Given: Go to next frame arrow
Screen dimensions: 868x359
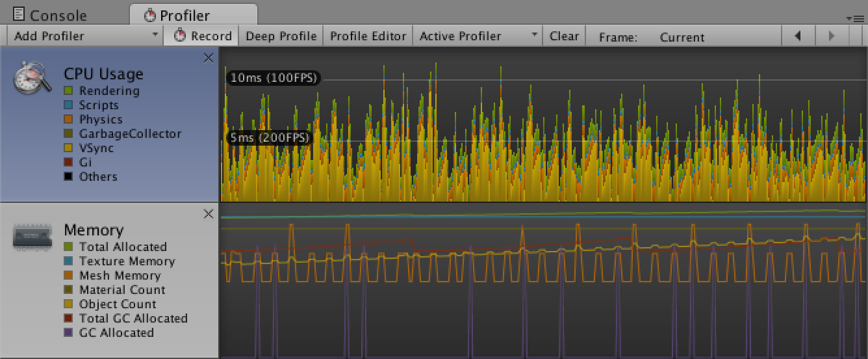Looking at the screenshot, I should pos(832,36).
